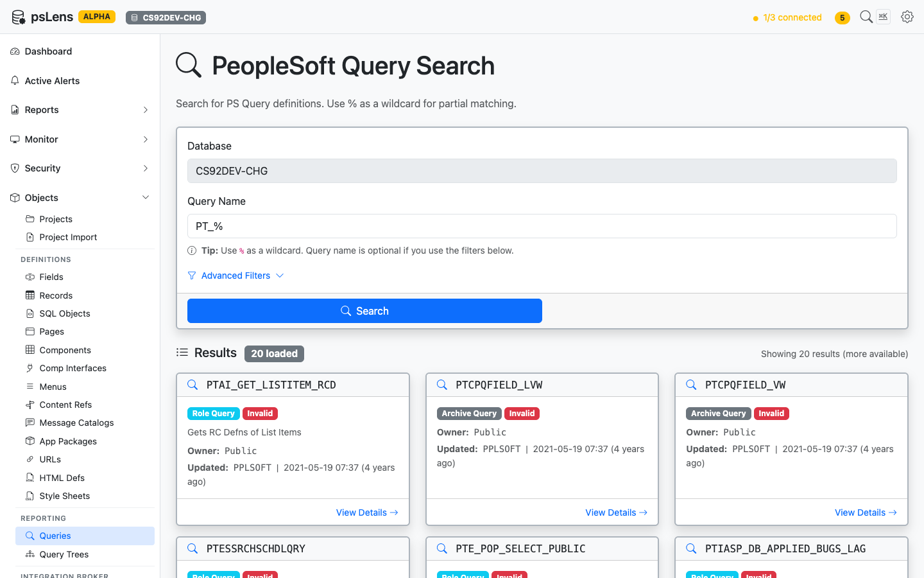Click the Fields definition icon
Image resolution: width=924 pixels, height=578 pixels.
pos(30,277)
